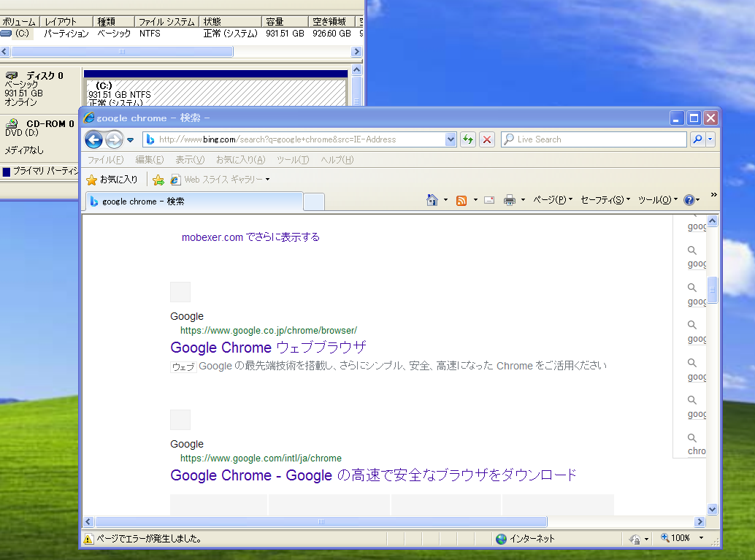755x560 pixels.
Task: Open the ヘルプ(H) menu
Action: click(337, 160)
